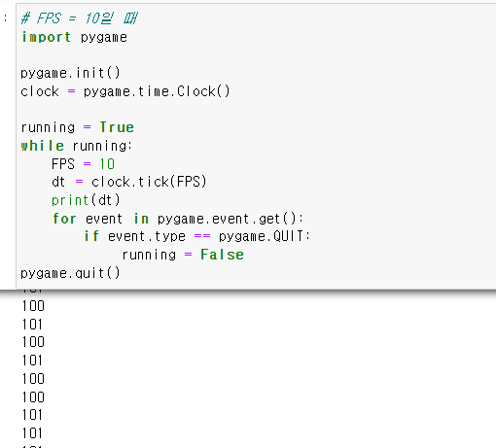This screenshot has height=448, width=496.
Task: Click the '# FPS = 10일 때' comment line
Action: [x=80, y=18]
